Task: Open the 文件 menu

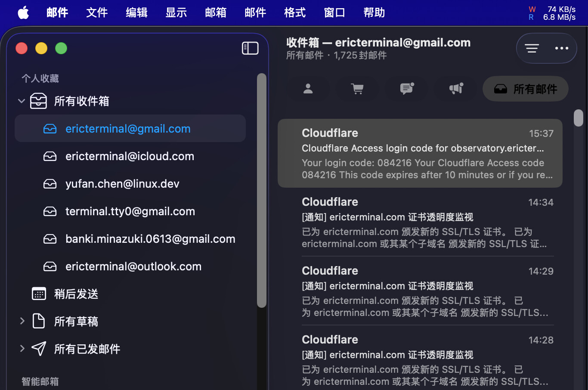Action: 97,12
